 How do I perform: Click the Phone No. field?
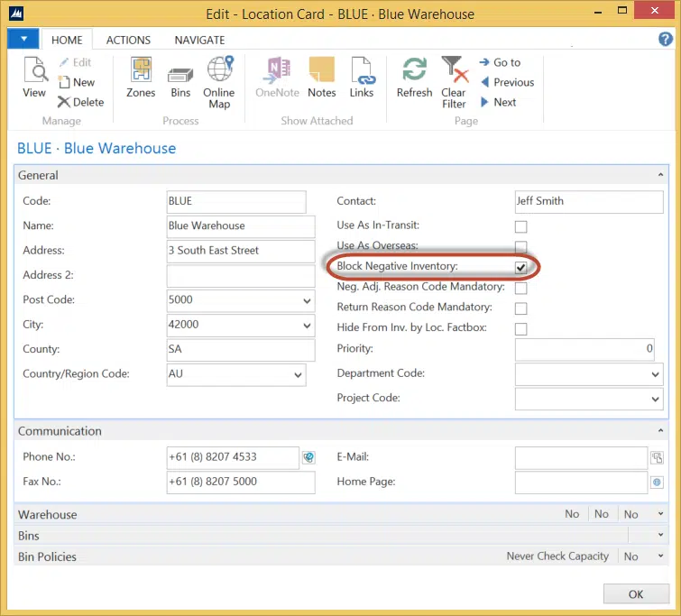tap(233, 457)
